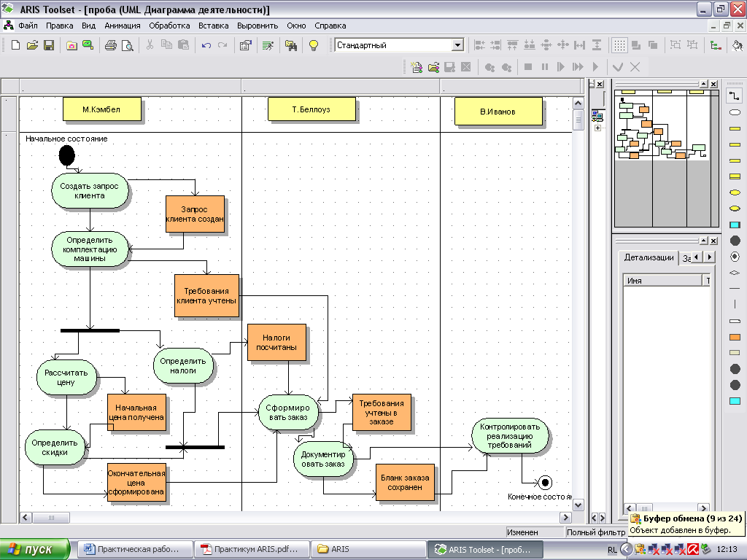Viewport: 747px width, 560px height.
Task: Click the Имя column header
Action: coord(662,281)
